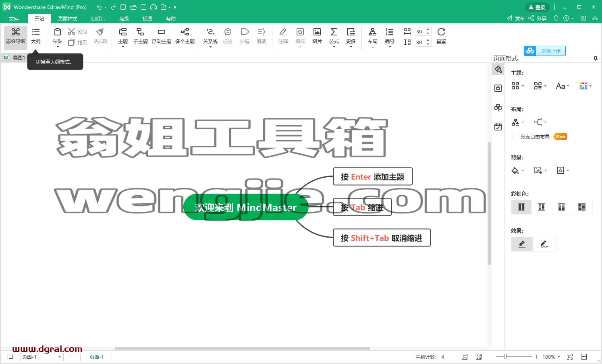Open the 文件 menu
Screen dimensions: 602x364
14,19
